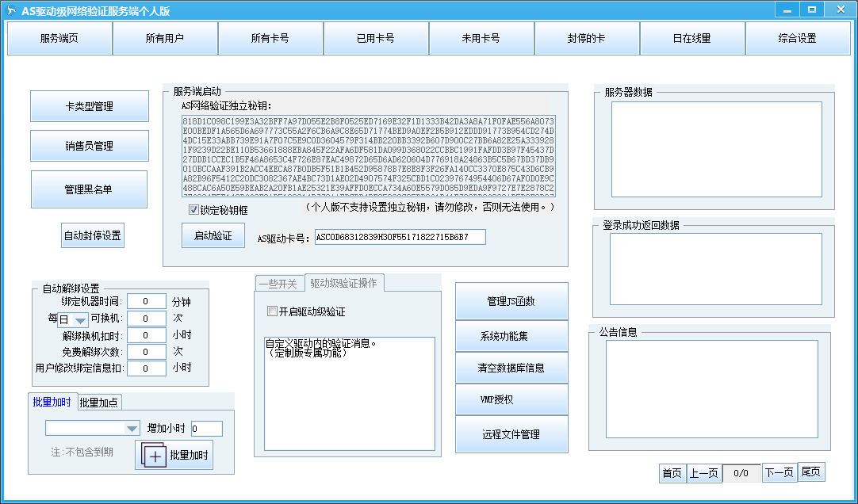This screenshot has width=858, height=504.
Task: Click the 绑定机器时间 minutes field
Action: tap(147, 301)
